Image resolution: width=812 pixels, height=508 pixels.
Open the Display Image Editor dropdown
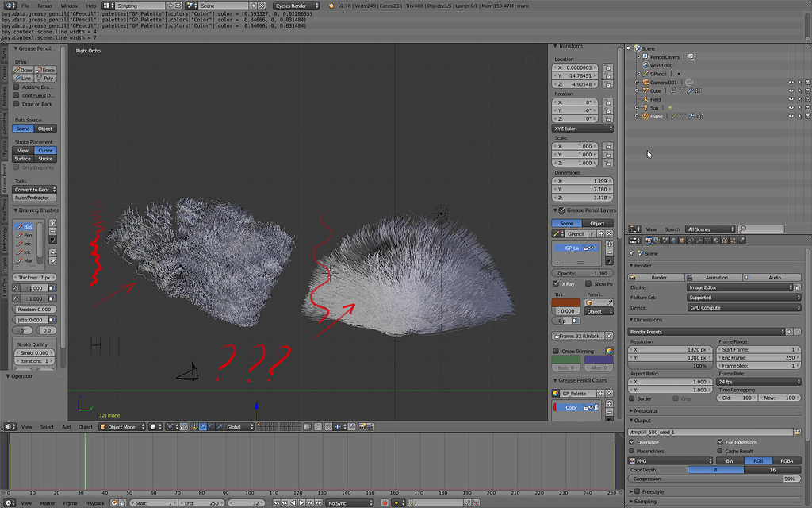740,287
